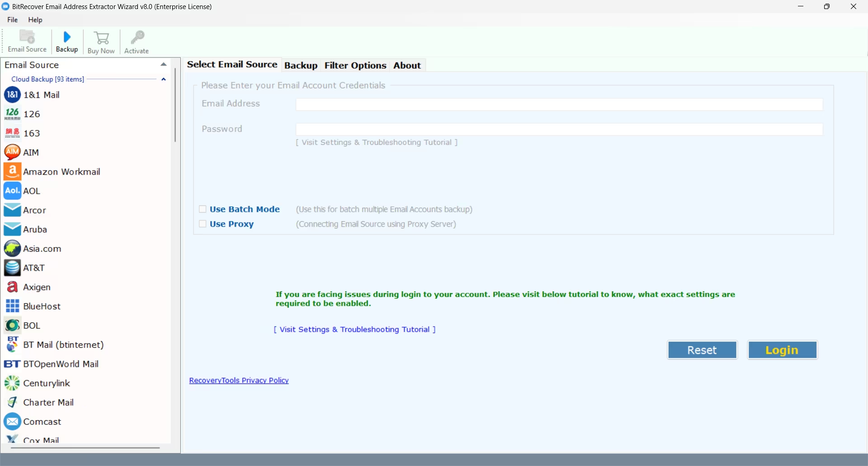Image resolution: width=868 pixels, height=466 pixels.
Task: Select the BOL icon
Action: (x=12, y=325)
